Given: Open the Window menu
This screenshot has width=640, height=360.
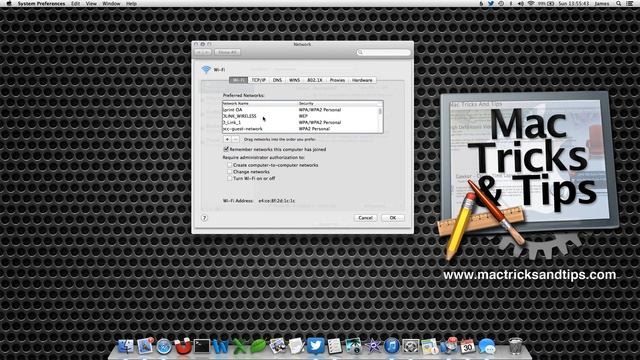Looking at the screenshot, I should tap(111, 3).
